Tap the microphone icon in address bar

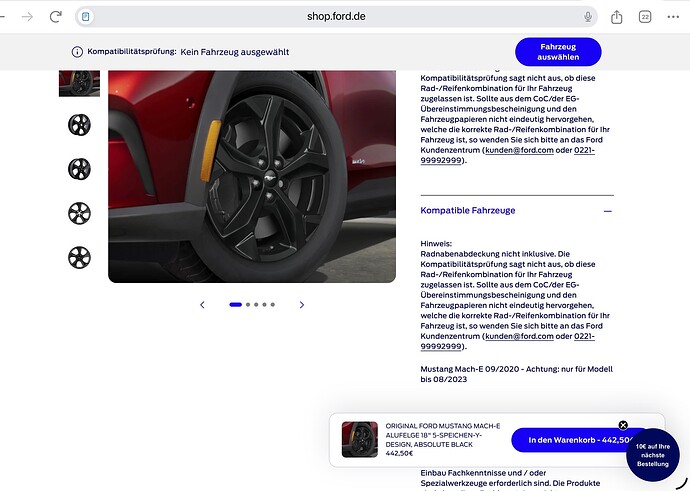[587, 17]
